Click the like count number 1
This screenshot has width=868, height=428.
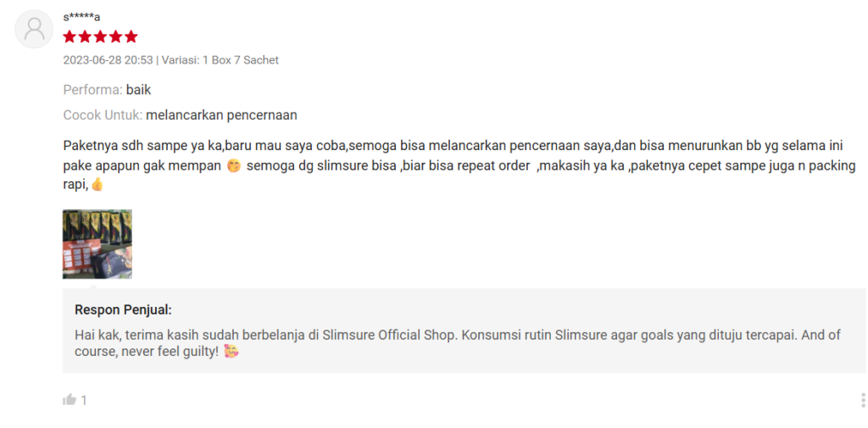[x=84, y=400]
